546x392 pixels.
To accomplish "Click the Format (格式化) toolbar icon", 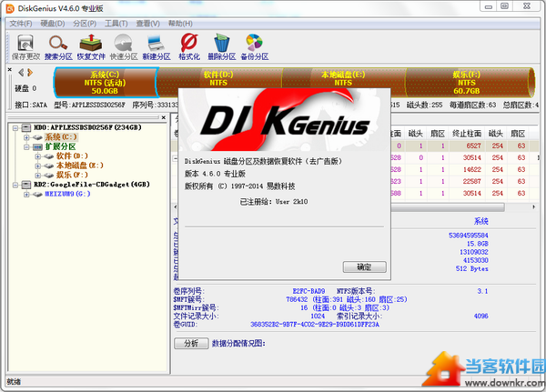I will 189,47.
